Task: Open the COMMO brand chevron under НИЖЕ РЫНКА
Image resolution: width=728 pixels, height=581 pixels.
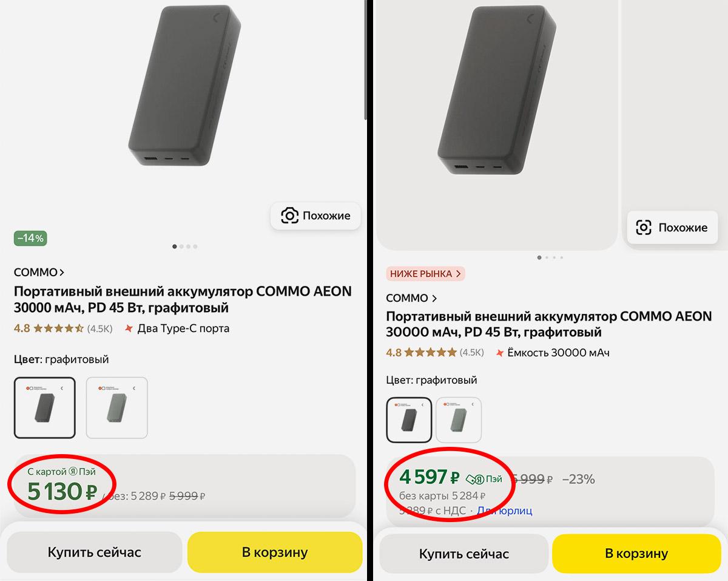Action: tap(434, 299)
